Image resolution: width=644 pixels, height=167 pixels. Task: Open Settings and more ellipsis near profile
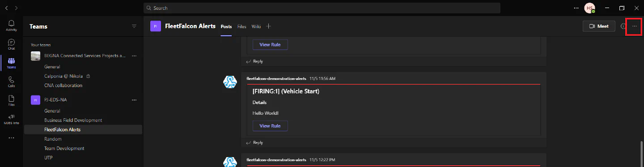pyautogui.click(x=576, y=8)
